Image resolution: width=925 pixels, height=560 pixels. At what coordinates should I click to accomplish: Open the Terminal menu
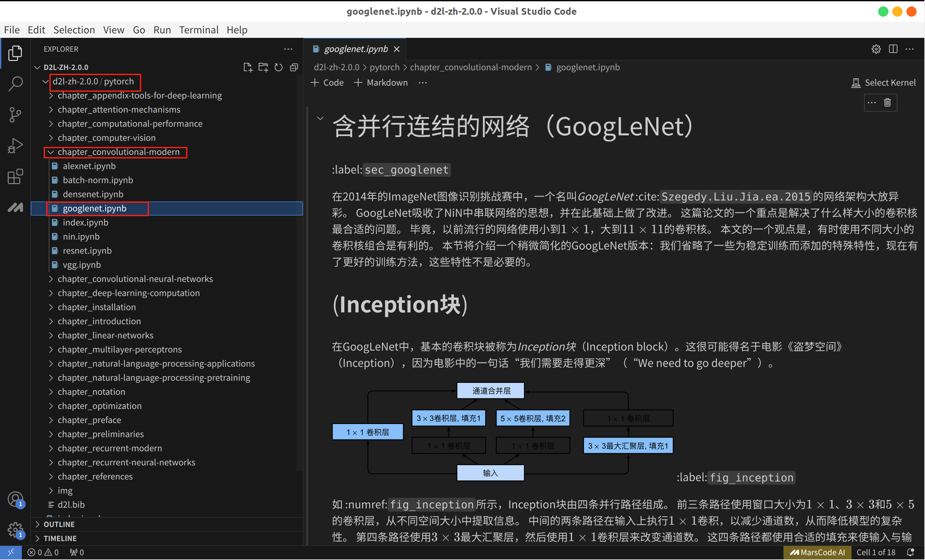199,30
